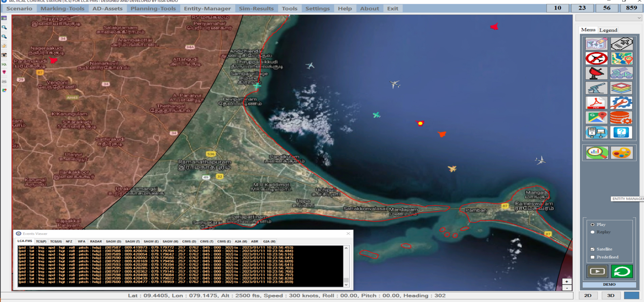Open the map drawing planner icon
This screenshot has height=302, width=644.
[596, 44]
